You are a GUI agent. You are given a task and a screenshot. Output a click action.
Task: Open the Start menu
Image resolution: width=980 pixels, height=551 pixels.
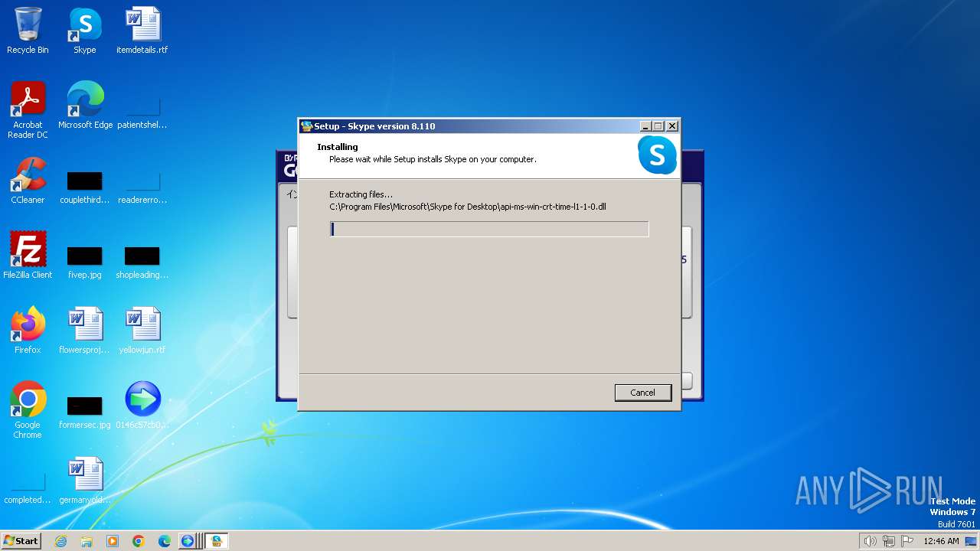[x=21, y=541]
